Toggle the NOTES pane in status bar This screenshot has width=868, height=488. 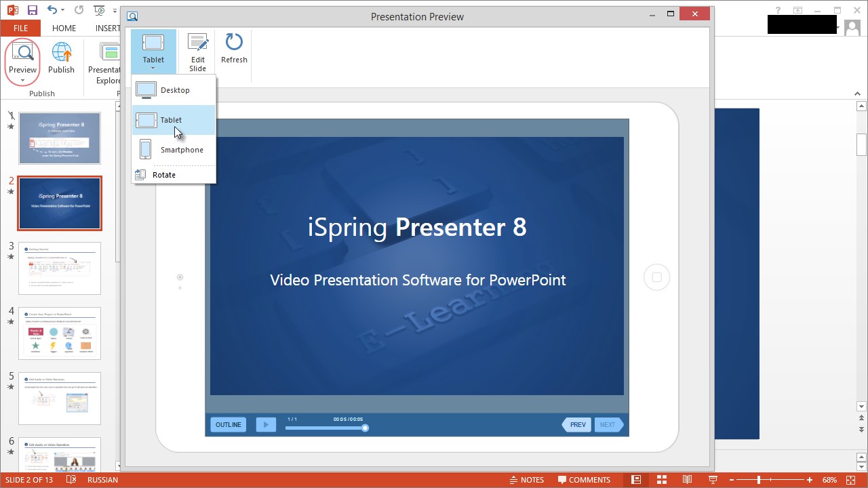[527, 480]
